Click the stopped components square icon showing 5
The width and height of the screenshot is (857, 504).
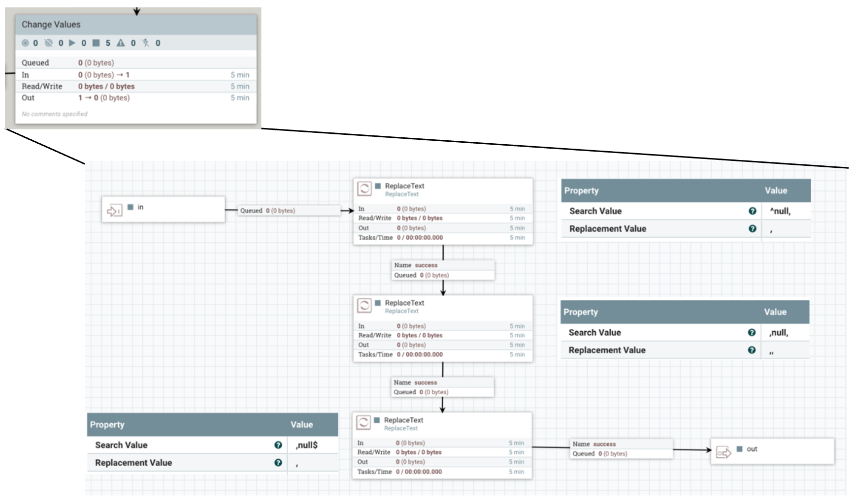click(97, 43)
